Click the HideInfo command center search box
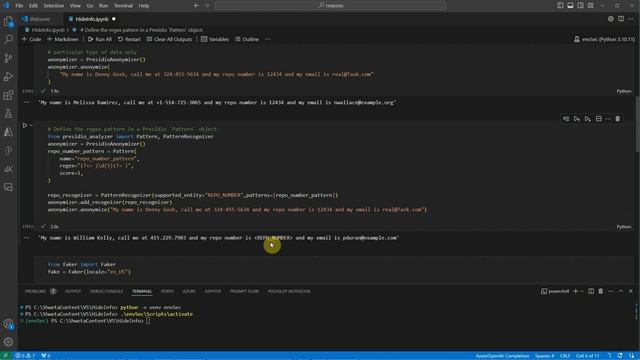The height and width of the screenshot is (360, 640). (331, 6)
